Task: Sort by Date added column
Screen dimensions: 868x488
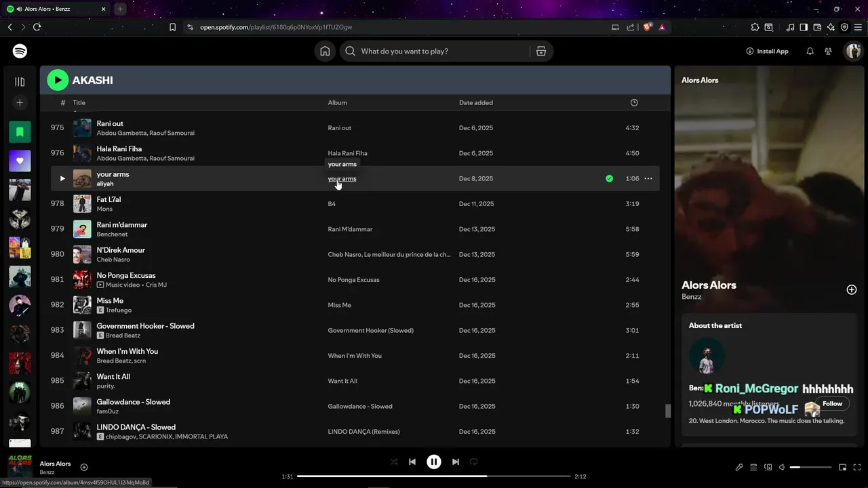Action: point(476,103)
